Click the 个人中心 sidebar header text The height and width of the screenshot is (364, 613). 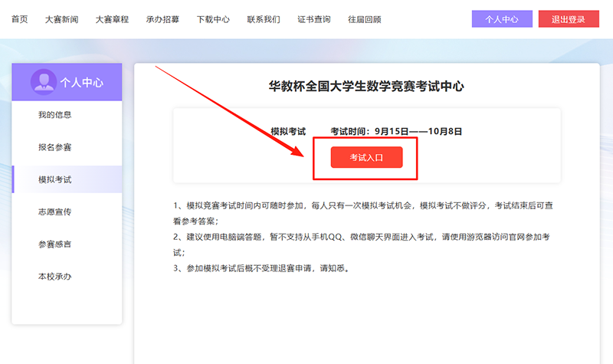(x=82, y=82)
